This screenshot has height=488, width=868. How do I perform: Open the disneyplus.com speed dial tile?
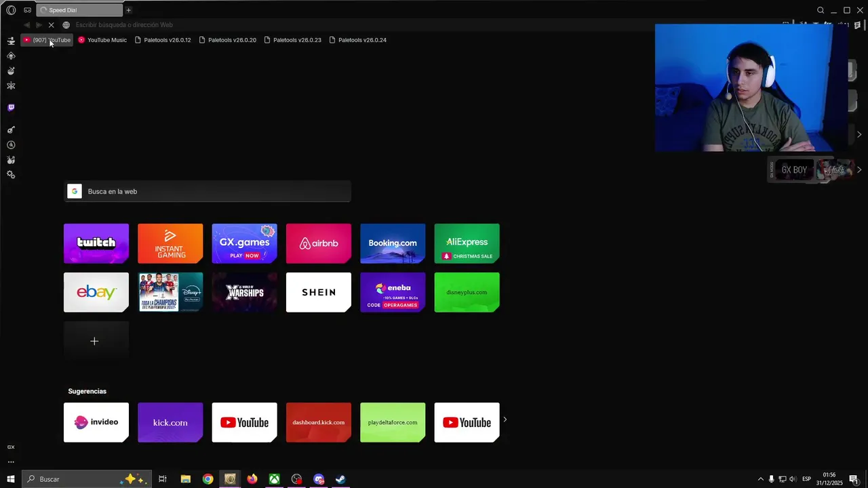[467, 292]
